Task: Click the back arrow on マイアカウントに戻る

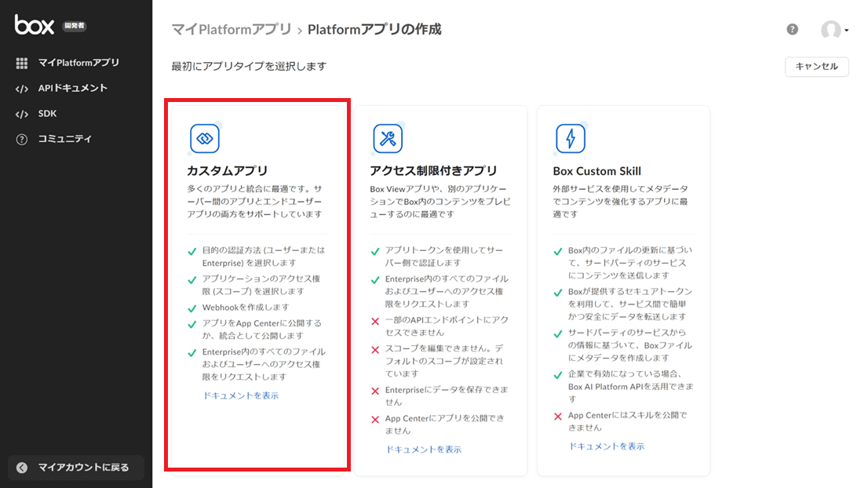Action: 20,467
